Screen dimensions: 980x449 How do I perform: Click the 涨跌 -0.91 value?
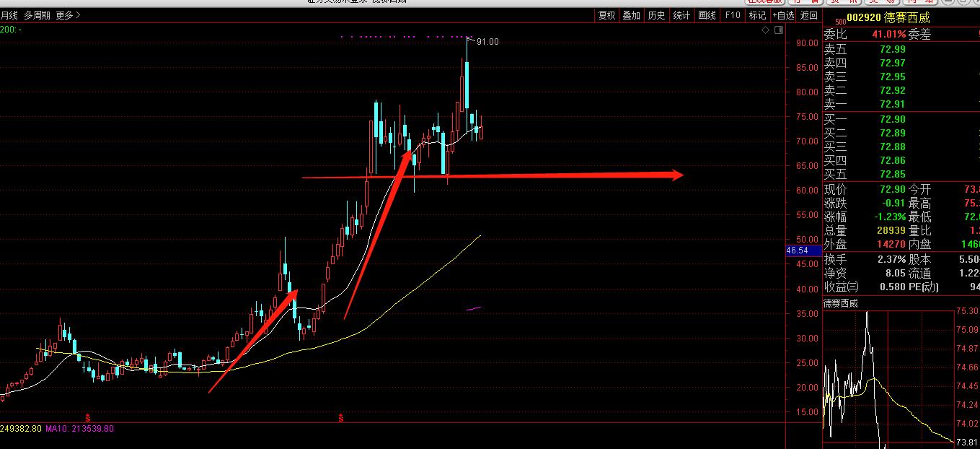pos(893,203)
